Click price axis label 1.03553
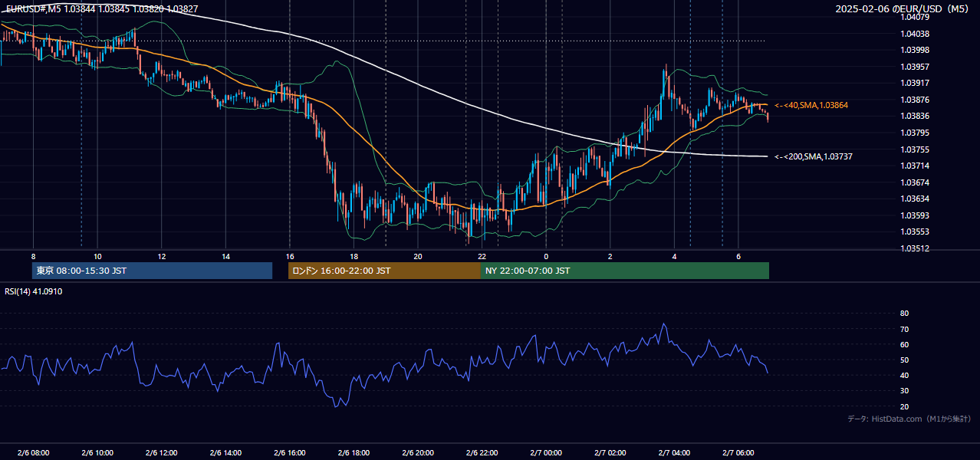Viewport: 980px width, 460px height. pyautogui.click(x=916, y=232)
